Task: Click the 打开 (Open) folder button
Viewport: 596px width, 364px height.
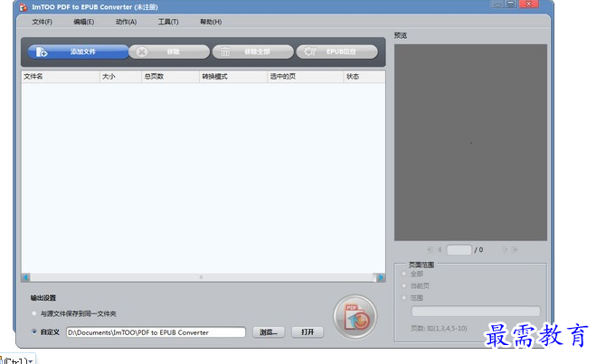Action: pyautogui.click(x=307, y=332)
